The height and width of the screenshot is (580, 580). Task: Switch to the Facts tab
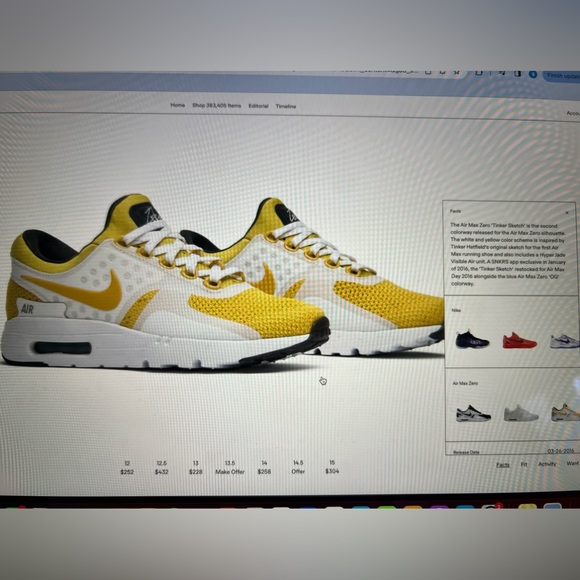point(502,465)
